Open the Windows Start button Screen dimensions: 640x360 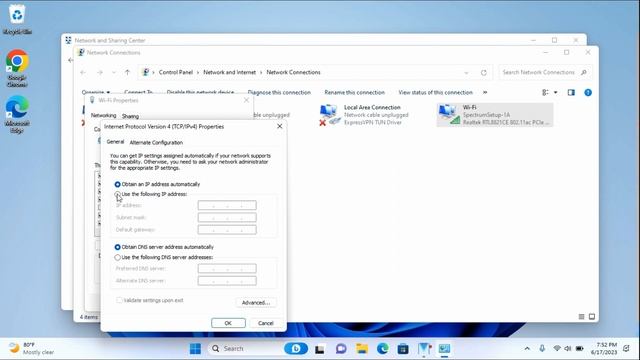[196, 349]
